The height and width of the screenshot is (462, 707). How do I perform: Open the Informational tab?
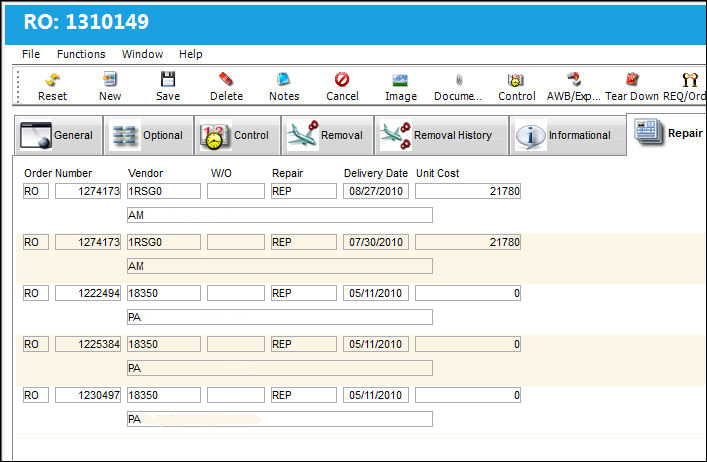point(568,135)
